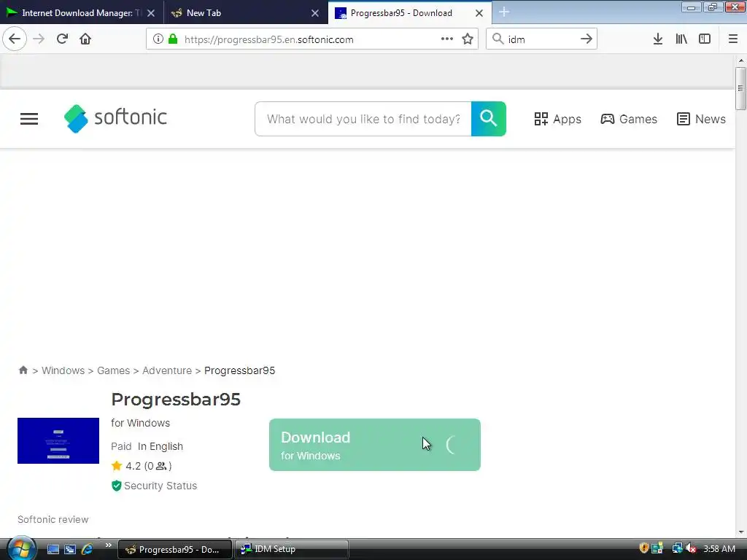The image size is (747, 560).
Task: Click the search bar go arrow
Action: coord(586,39)
